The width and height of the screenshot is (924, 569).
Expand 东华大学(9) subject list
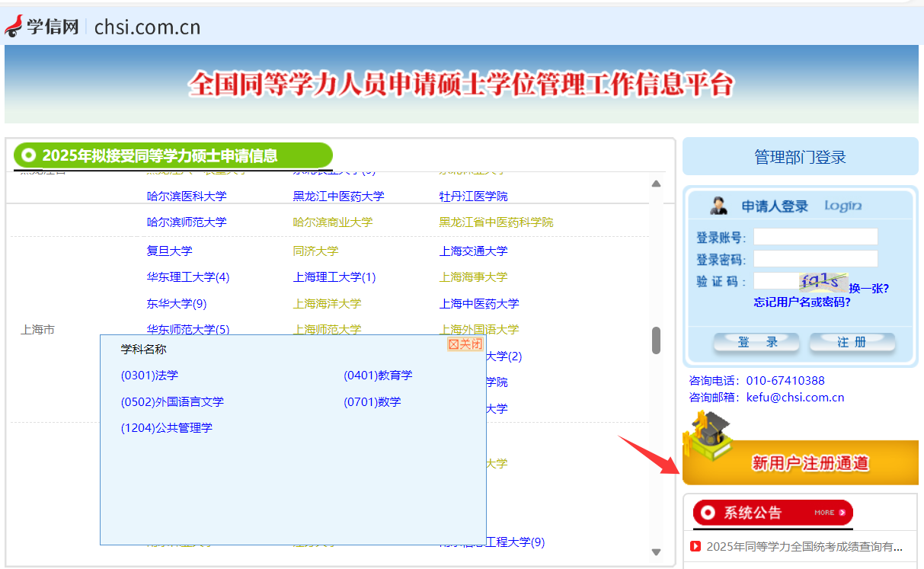176,304
